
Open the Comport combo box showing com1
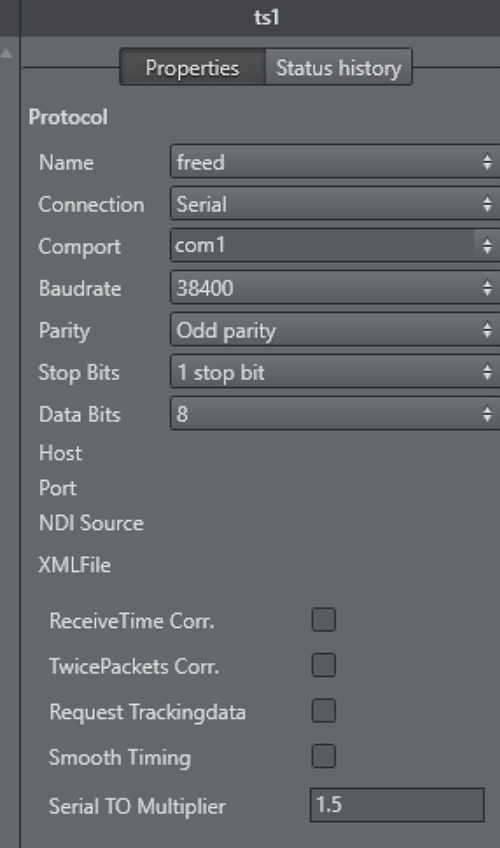[x=335, y=246]
